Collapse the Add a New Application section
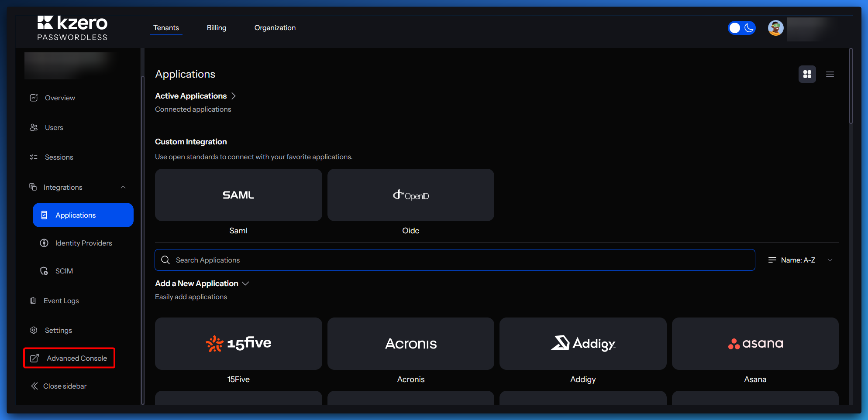The width and height of the screenshot is (868, 420). point(245,283)
